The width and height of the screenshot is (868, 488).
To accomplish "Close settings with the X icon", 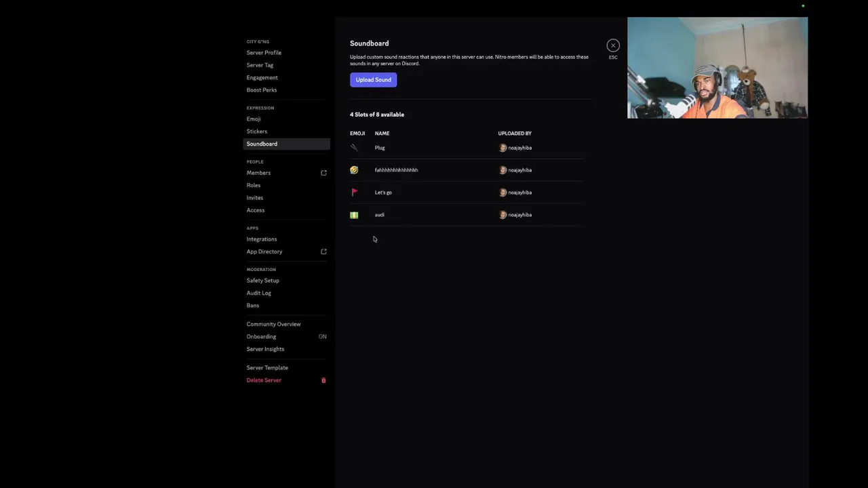I will (x=613, y=45).
